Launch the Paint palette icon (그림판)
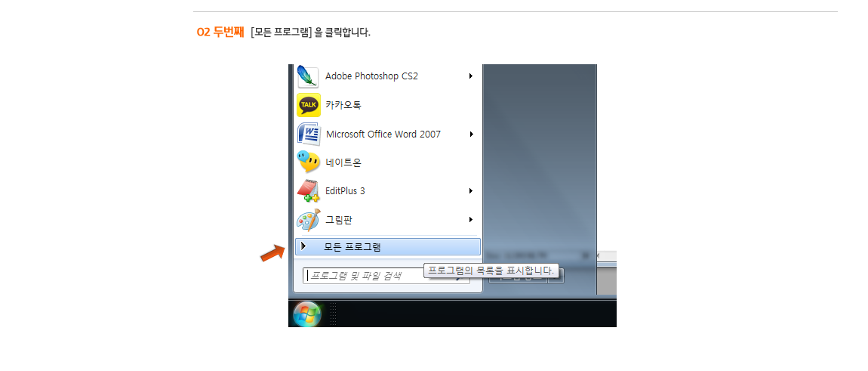Image resolution: width=868 pixels, height=371 pixels. (x=309, y=220)
